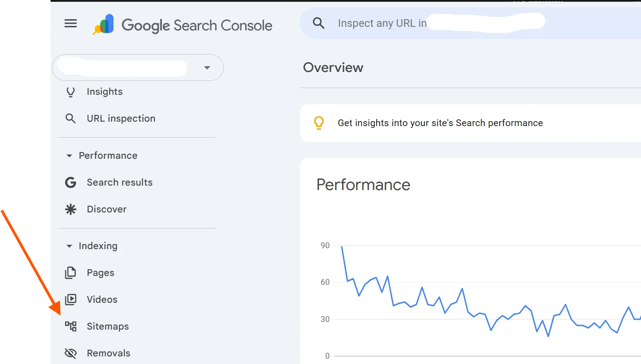This screenshot has height=364, width=641.
Task: Click the Discover asterisk icon
Action: point(70,209)
